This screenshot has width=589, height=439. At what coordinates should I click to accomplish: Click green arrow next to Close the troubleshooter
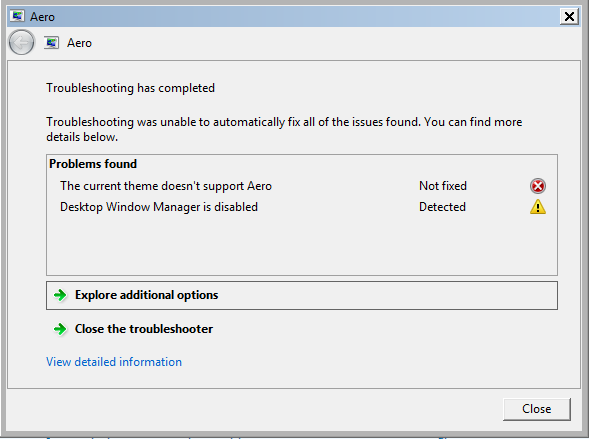coord(60,329)
